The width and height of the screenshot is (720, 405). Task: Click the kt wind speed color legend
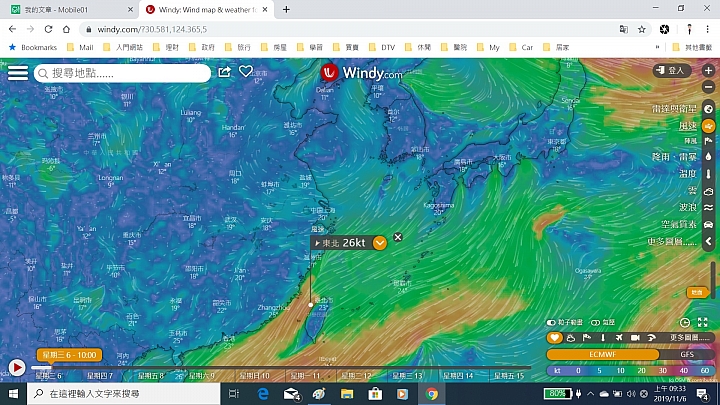(630, 371)
